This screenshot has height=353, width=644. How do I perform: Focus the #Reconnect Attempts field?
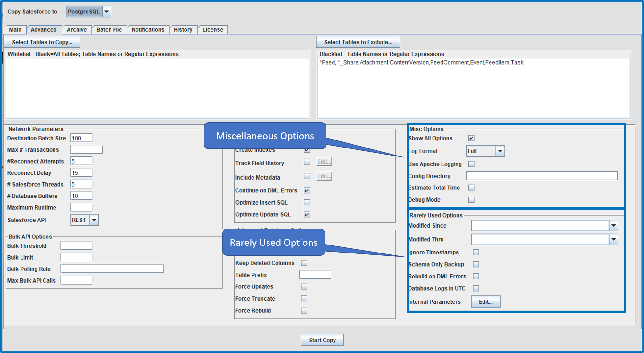[81, 161]
